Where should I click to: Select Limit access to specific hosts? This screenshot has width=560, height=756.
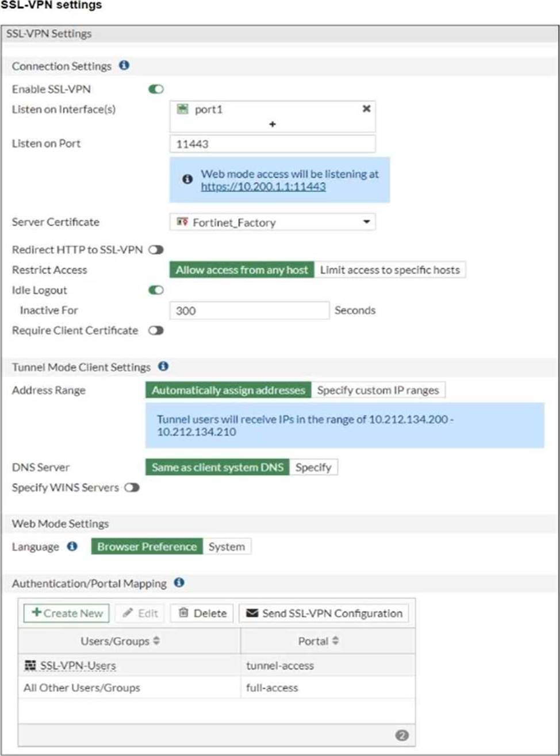pos(390,270)
